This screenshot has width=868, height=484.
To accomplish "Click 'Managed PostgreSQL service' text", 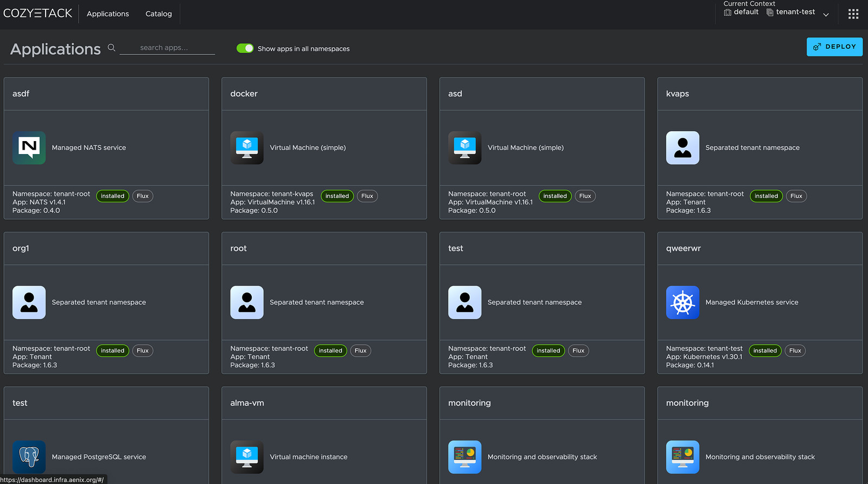I will coord(99,457).
